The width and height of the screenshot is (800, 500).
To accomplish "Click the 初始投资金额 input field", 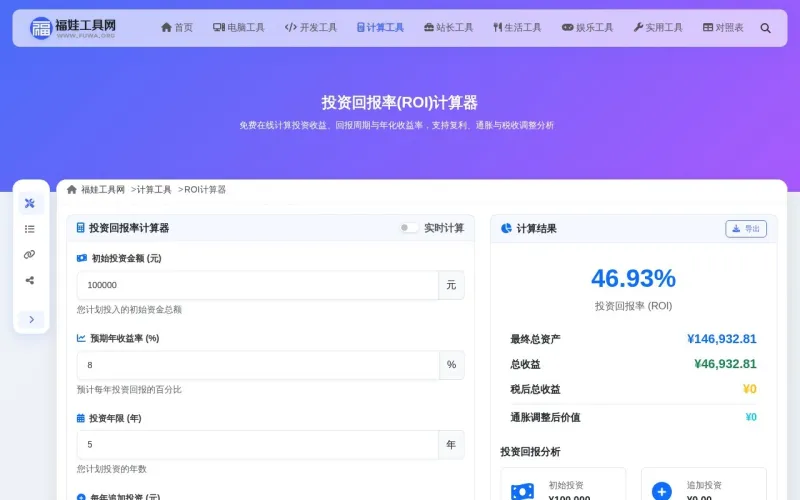I will [x=258, y=285].
